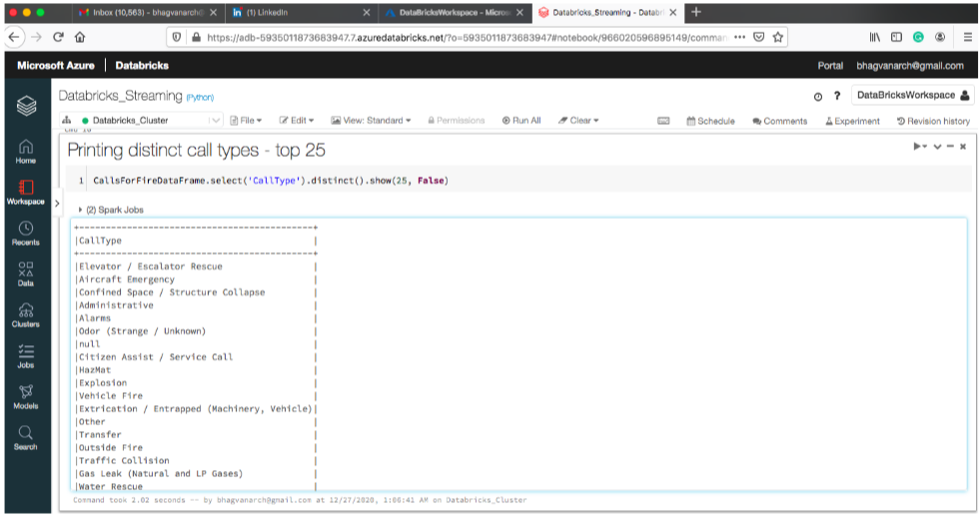The width and height of the screenshot is (980, 515).
Task: Open the View: Standard menu
Action: point(372,120)
